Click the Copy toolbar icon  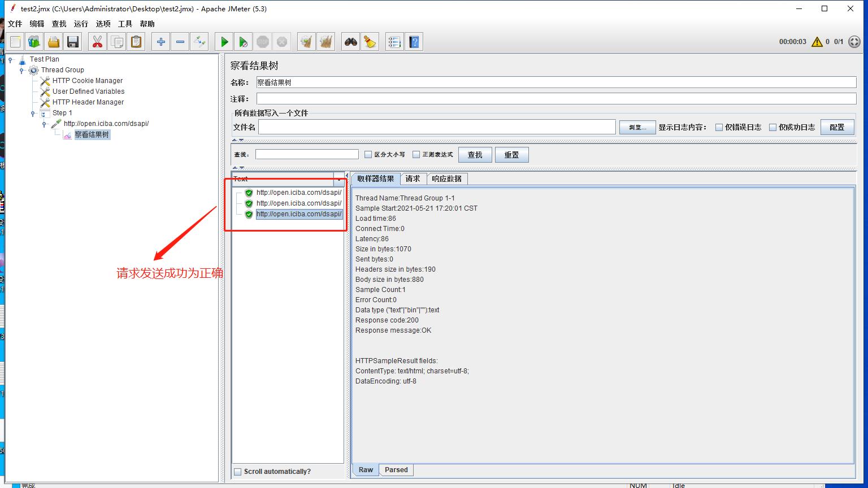tap(117, 42)
